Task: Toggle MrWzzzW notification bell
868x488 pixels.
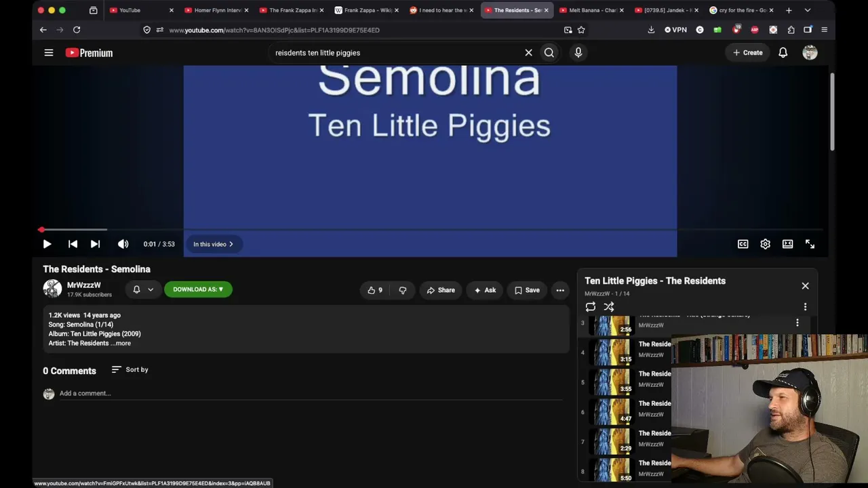Action: click(136, 289)
